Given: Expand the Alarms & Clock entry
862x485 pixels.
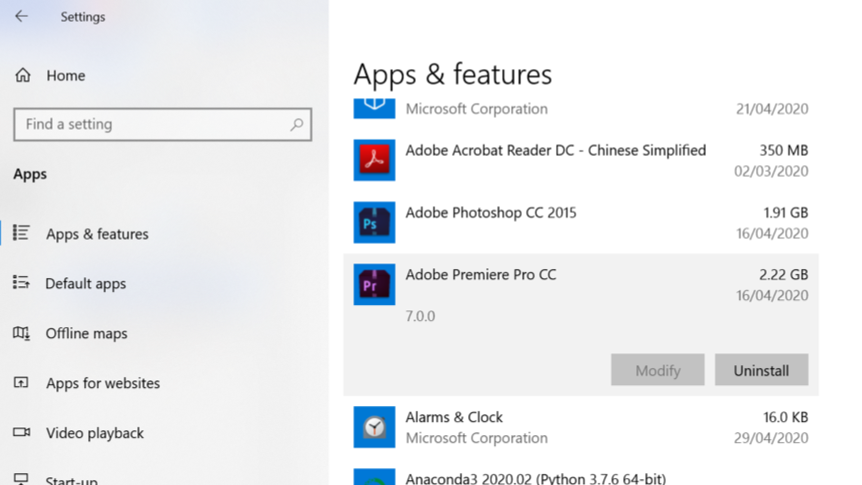Looking at the screenshot, I should pyautogui.click(x=580, y=427).
